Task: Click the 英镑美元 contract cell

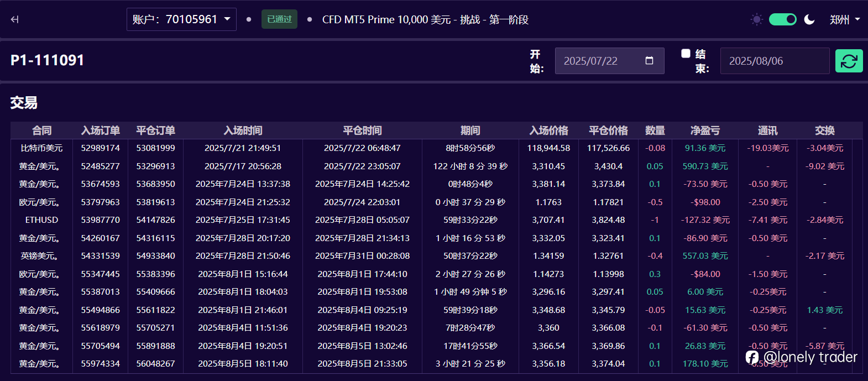Action: click(x=39, y=256)
